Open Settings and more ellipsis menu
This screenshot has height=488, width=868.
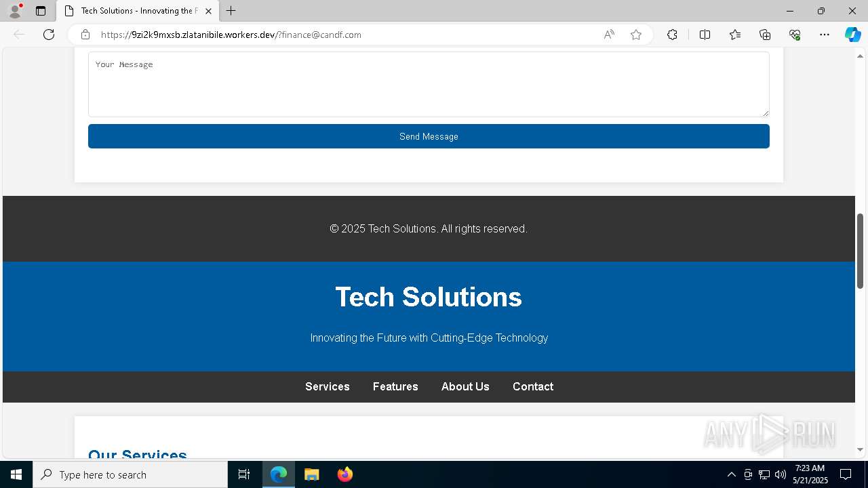[x=825, y=35]
